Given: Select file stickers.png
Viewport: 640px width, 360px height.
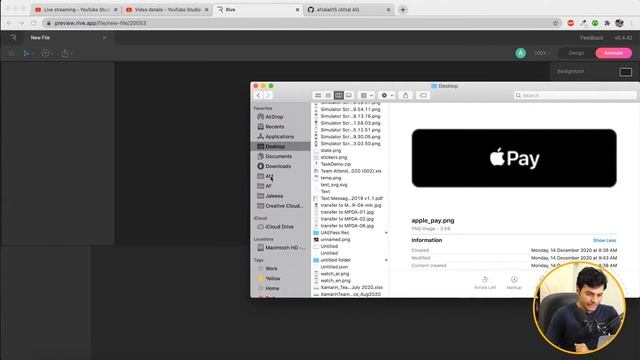Looking at the screenshot, I should [x=333, y=157].
